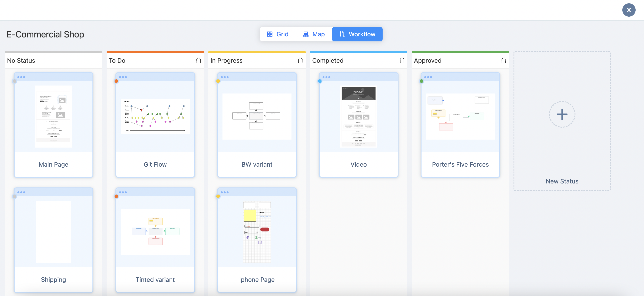This screenshot has height=296, width=644.
Task: Remove the Completed status via trash icon
Action: click(402, 61)
